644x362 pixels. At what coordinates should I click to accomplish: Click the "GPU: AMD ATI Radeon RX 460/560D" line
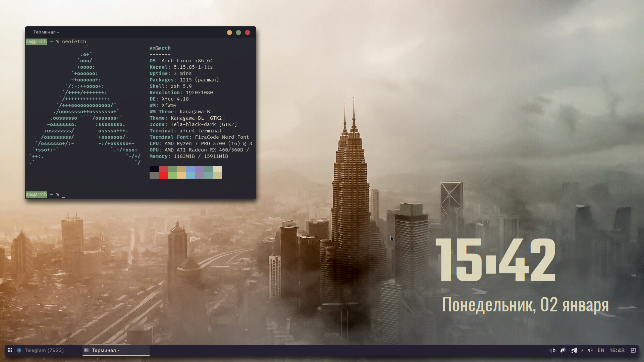click(x=199, y=150)
